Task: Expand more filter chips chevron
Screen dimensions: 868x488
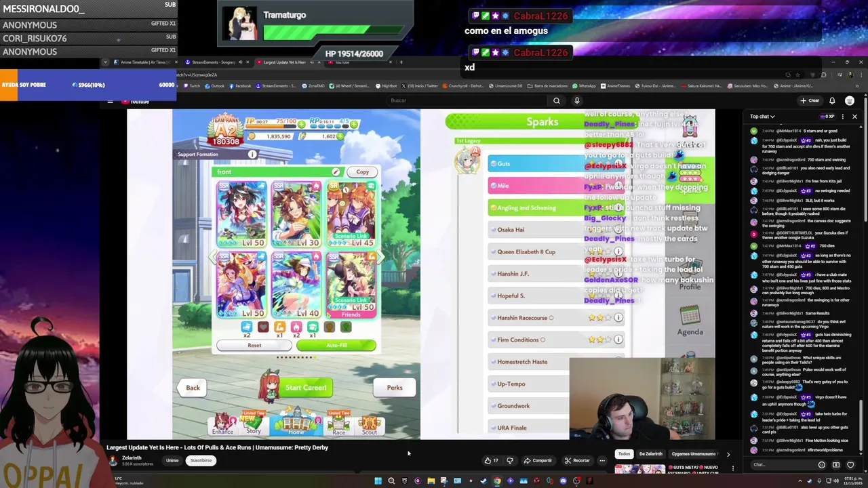Action: (728, 454)
